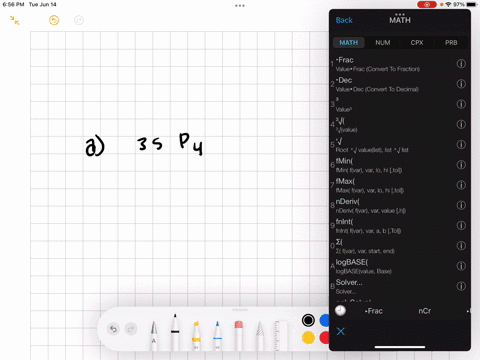Open info for nDeriv(
Image resolution: width=480 pixels, height=360 pixels.
click(x=461, y=205)
